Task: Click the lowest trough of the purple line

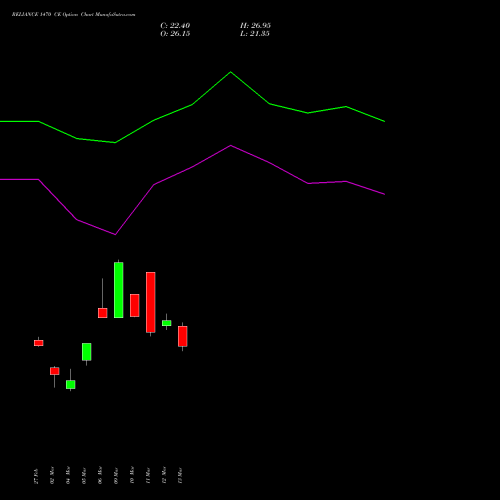Action: click(x=115, y=235)
